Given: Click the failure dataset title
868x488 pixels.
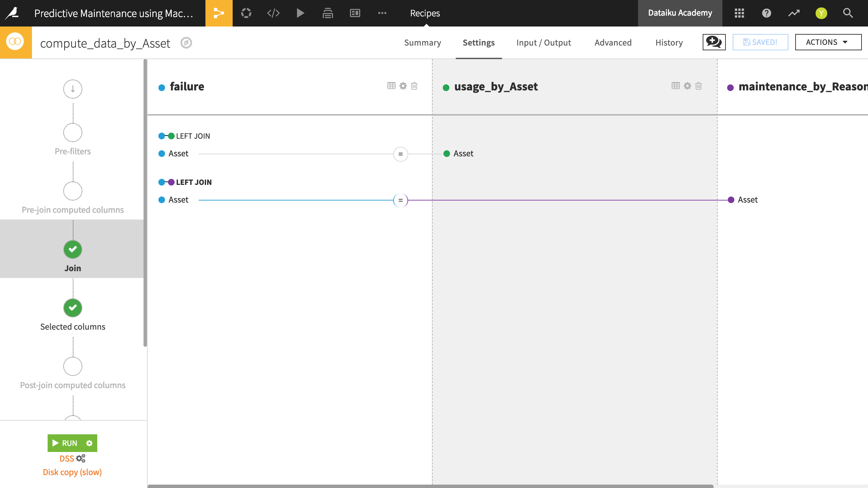Looking at the screenshot, I should click(187, 86).
